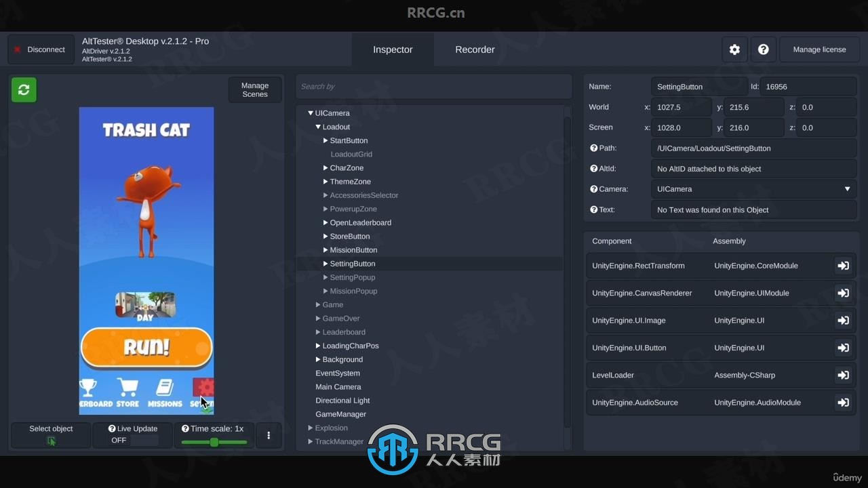
Task: Click the Screen x field 1028.0
Action: pyautogui.click(x=682, y=127)
